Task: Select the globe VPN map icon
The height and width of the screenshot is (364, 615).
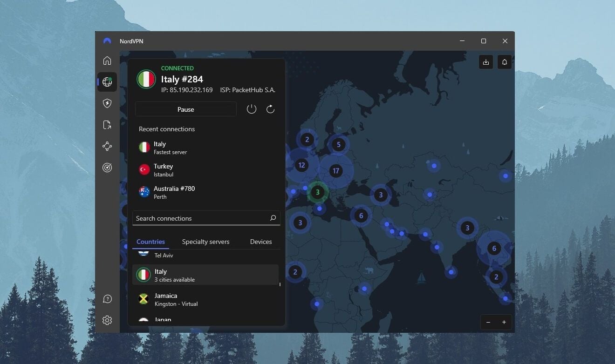Action: 107,82
